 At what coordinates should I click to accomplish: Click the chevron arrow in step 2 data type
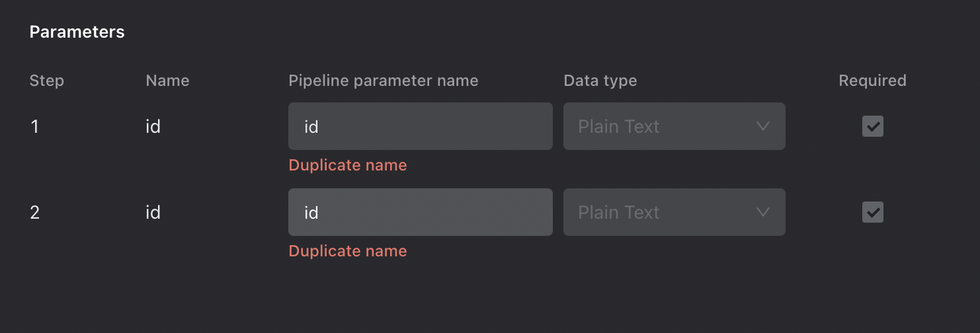coord(763,212)
